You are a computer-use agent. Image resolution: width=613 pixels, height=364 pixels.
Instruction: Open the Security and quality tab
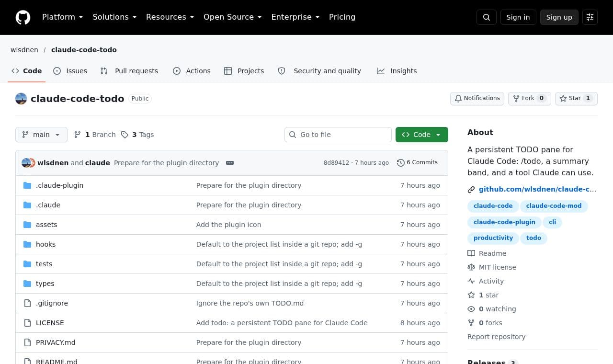(x=319, y=71)
